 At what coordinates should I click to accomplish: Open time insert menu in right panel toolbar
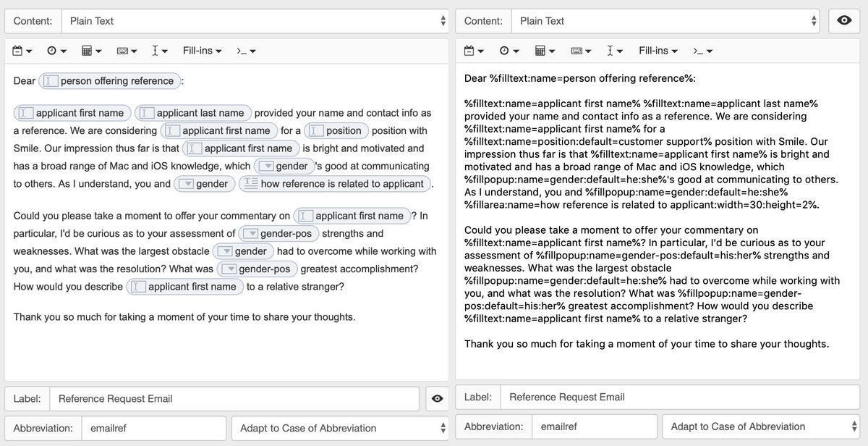509,51
